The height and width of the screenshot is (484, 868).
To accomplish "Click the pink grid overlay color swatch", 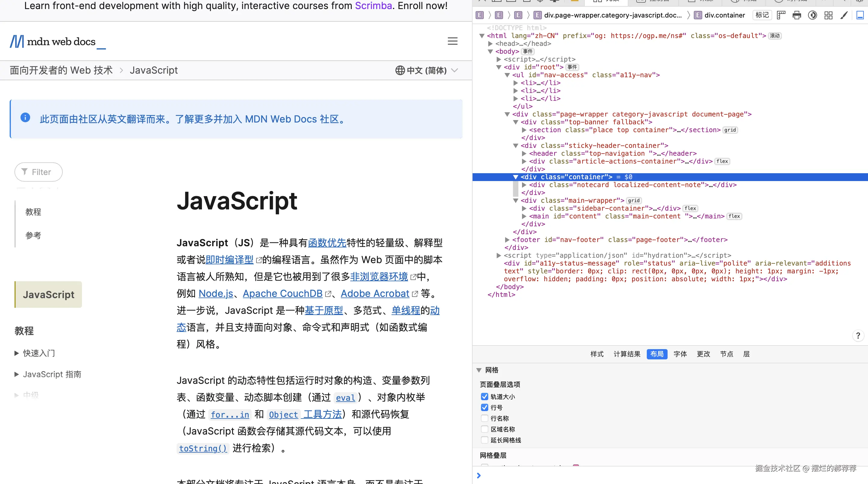I will pos(576,466).
